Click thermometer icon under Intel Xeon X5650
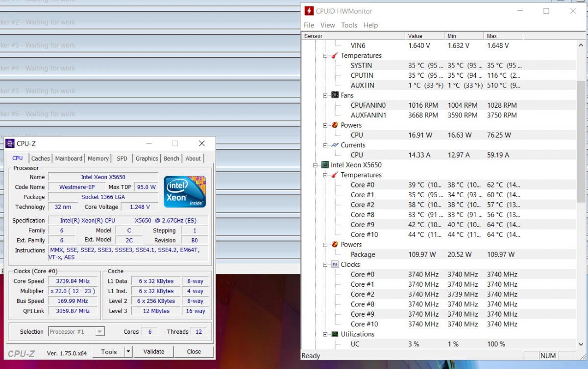 (x=334, y=175)
